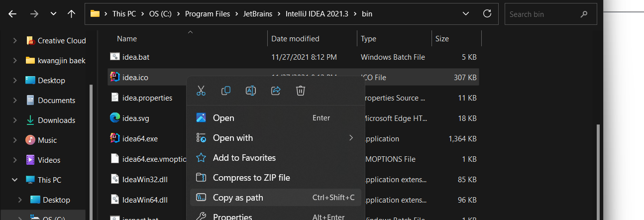Go up one folder level arrow

(x=71, y=14)
